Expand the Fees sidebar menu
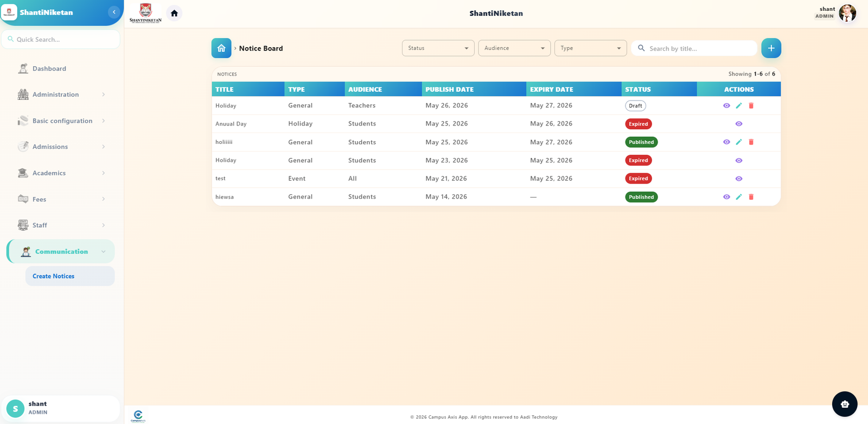The width and height of the screenshot is (868, 424). click(61, 199)
